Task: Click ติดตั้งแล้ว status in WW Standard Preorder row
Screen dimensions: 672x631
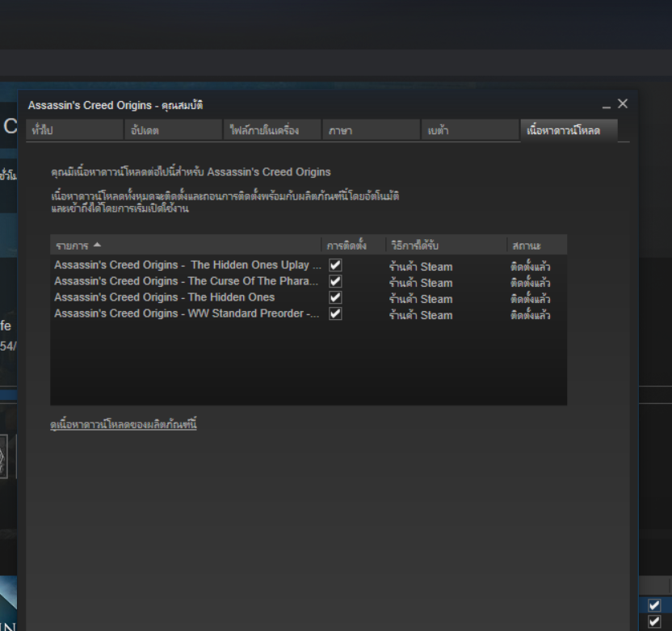Action: 530,315
